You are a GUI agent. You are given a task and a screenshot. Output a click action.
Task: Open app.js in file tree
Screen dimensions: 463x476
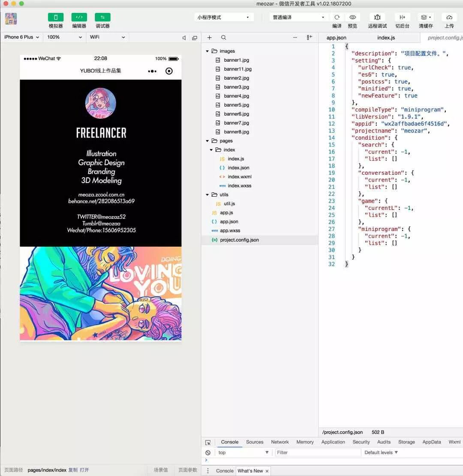[226, 213]
